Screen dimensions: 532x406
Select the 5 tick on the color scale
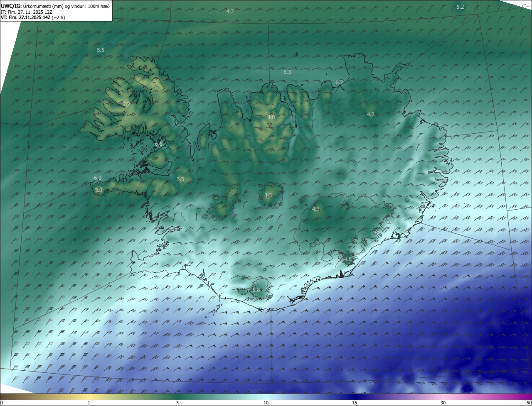coord(177,403)
